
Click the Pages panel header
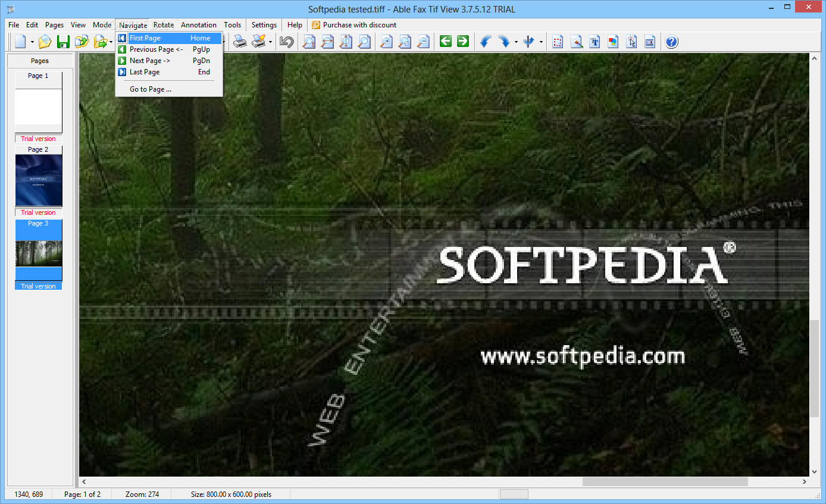40,61
